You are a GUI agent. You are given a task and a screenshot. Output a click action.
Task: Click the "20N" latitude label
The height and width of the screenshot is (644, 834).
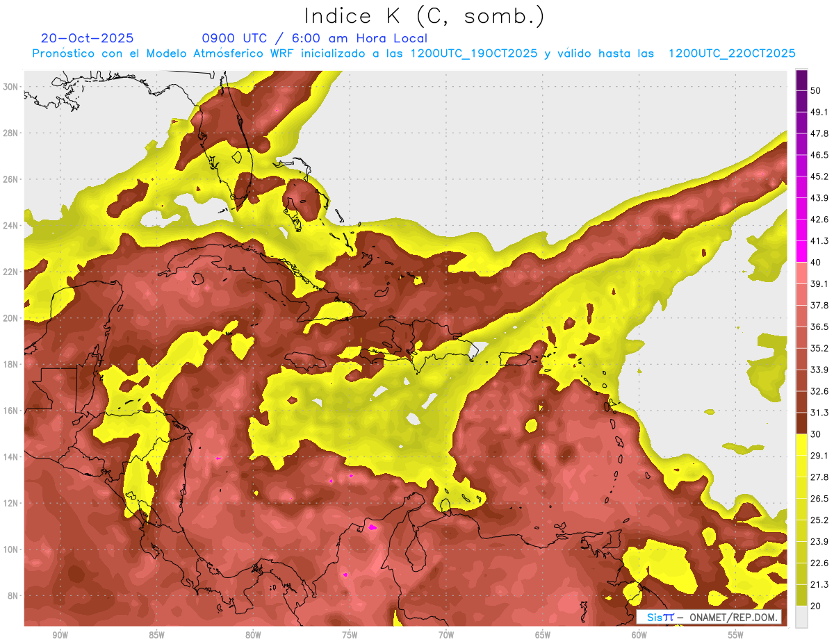click(x=11, y=318)
